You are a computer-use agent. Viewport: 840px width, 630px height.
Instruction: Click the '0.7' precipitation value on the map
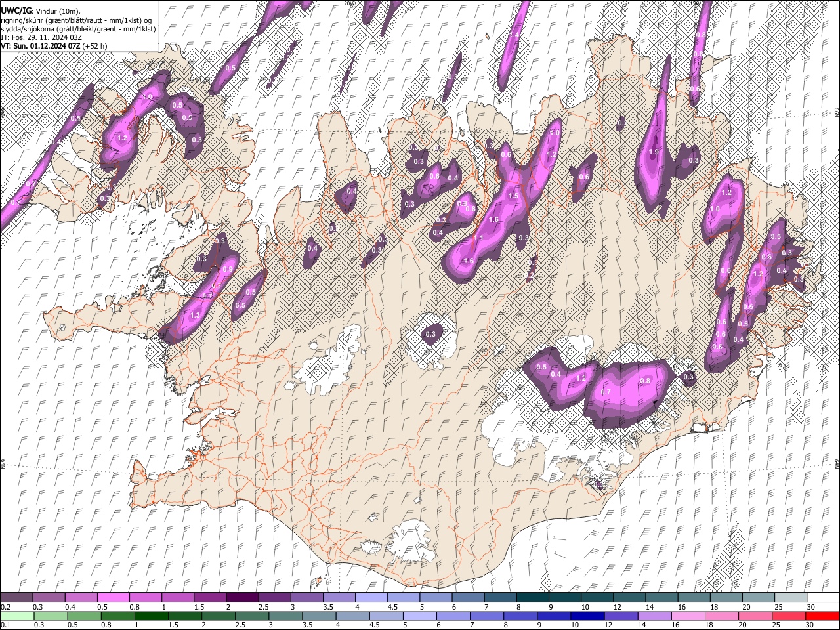[x=606, y=392]
